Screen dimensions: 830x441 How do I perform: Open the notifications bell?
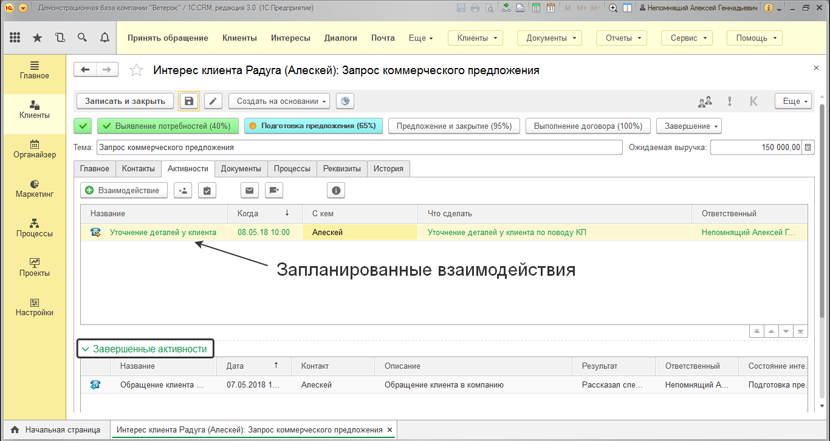tap(105, 38)
